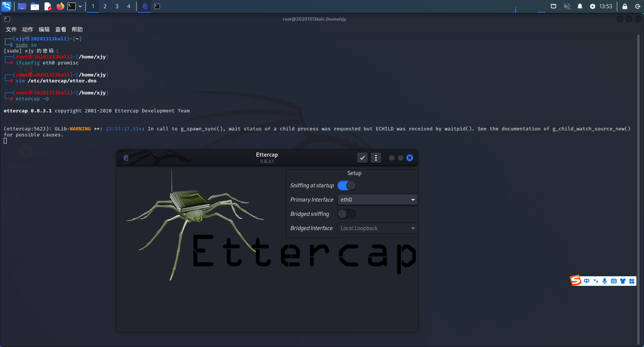
Task: Switch the Chinese/English input mode
Action: point(587,281)
